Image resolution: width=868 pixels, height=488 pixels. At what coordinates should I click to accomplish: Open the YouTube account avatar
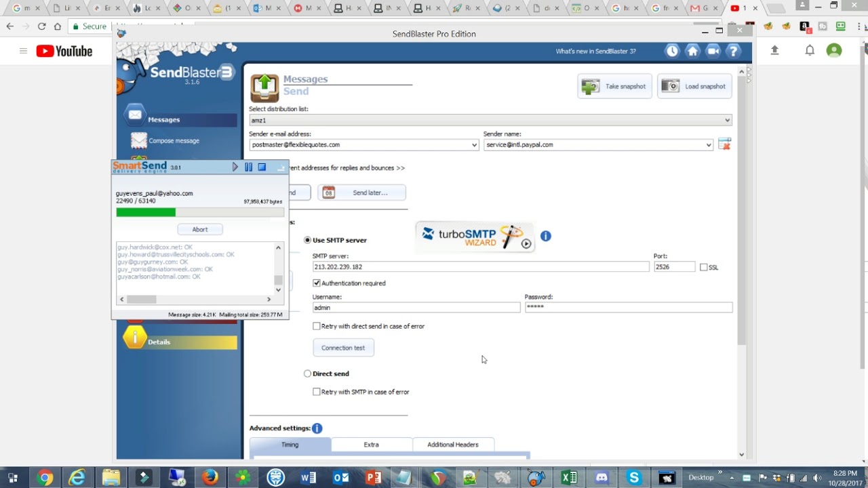(834, 51)
